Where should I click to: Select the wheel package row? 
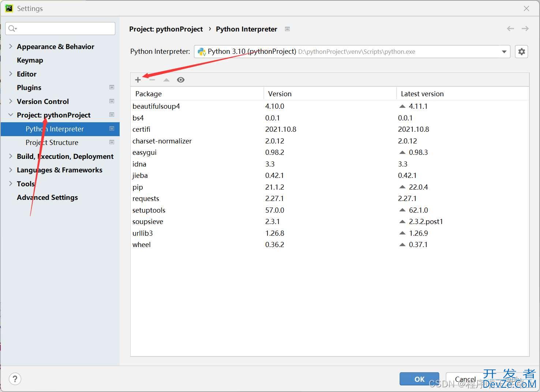pos(330,244)
